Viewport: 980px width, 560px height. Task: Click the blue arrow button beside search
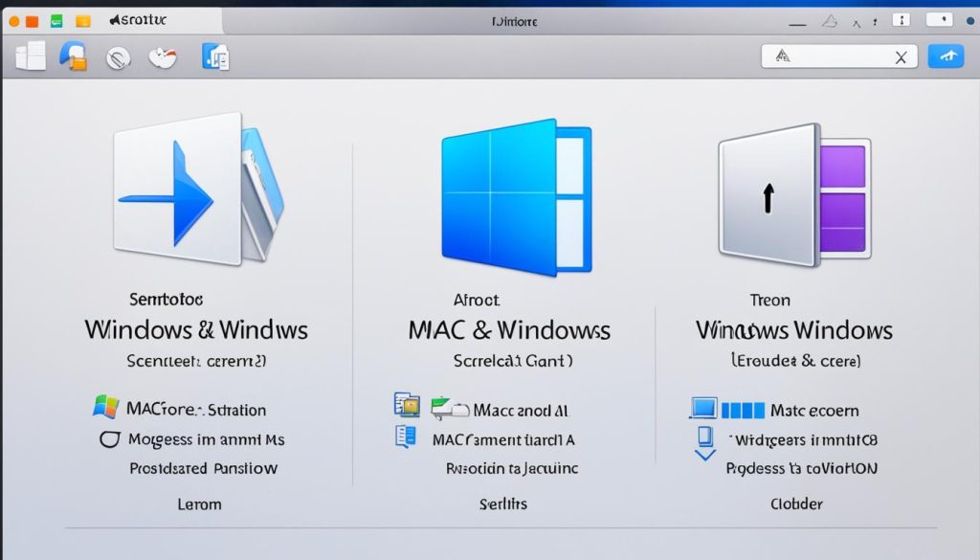[946, 56]
